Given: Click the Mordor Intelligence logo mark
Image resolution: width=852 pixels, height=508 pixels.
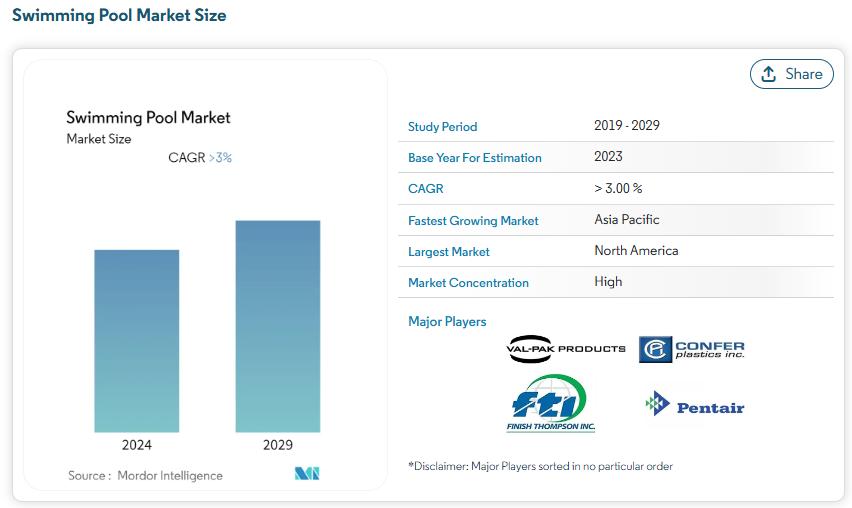Looking at the screenshot, I should pos(307,473).
